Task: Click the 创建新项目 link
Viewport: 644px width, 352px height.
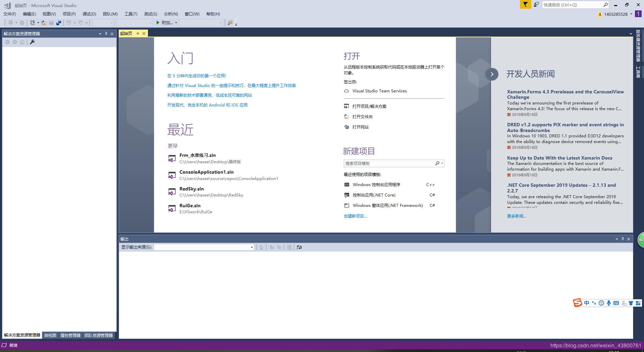Action: [355, 216]
